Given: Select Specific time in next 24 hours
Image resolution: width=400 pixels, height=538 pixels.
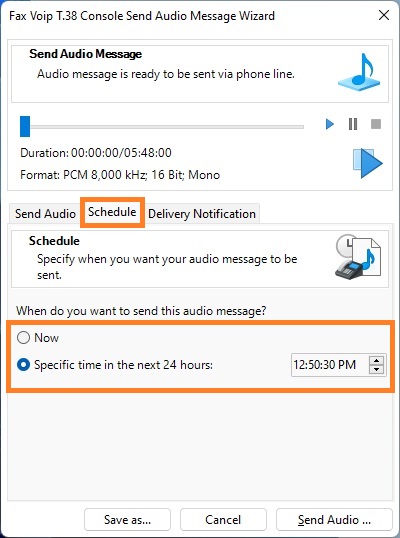Looking at the screenshot, I should pos(23,365).
